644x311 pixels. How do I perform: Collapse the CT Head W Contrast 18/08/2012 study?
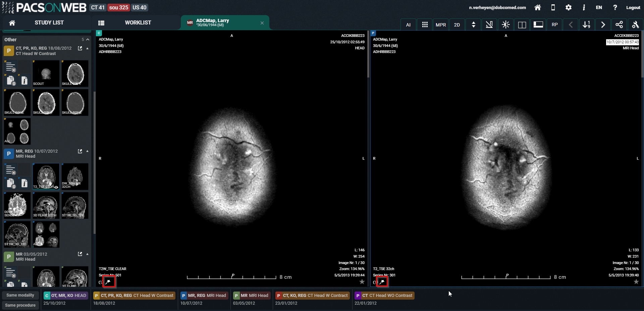[x=87, y=48]
